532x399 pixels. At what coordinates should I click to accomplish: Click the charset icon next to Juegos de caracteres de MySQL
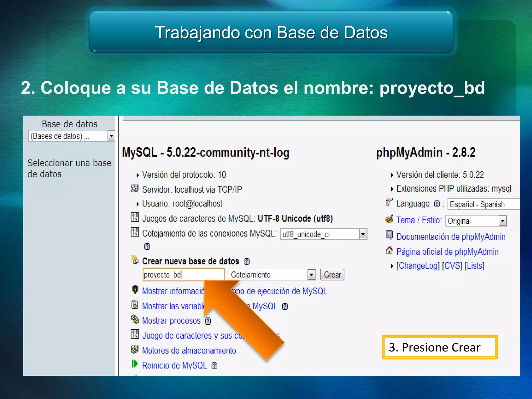point(135,217)
